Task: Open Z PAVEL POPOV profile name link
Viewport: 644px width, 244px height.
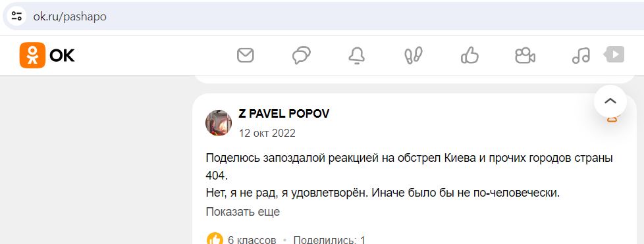Action: tap(284, 114)
